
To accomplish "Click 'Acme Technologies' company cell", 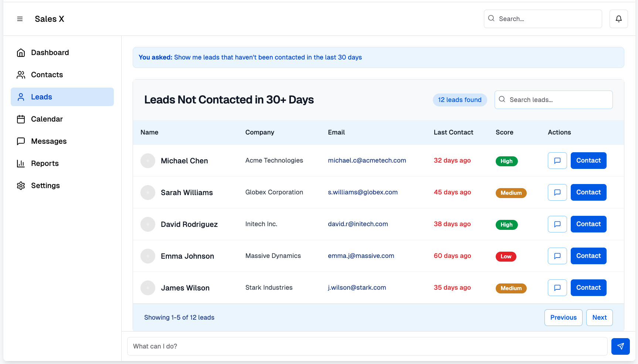I will (x=274, y=160).
